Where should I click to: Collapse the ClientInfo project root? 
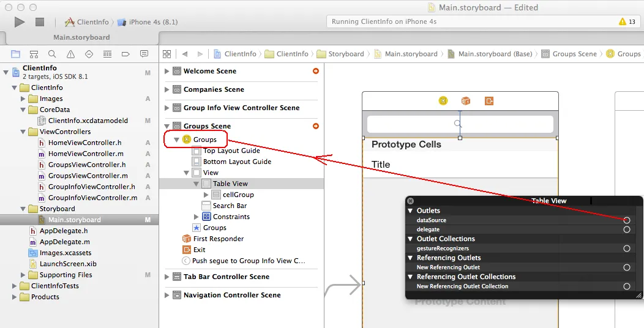[6, 73]
